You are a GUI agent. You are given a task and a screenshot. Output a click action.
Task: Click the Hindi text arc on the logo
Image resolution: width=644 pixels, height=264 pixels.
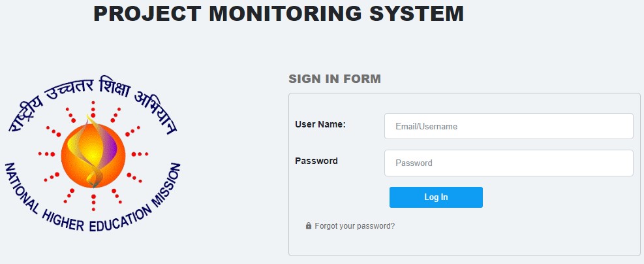point(91,98)
